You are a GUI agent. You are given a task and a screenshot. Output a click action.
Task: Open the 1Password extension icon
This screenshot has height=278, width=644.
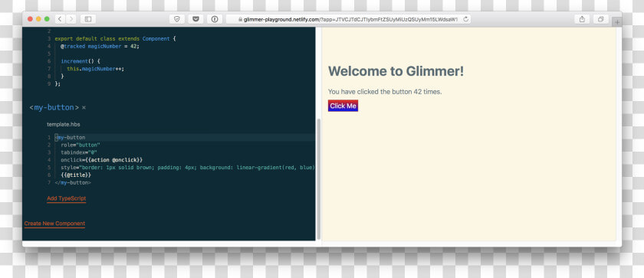215,19
